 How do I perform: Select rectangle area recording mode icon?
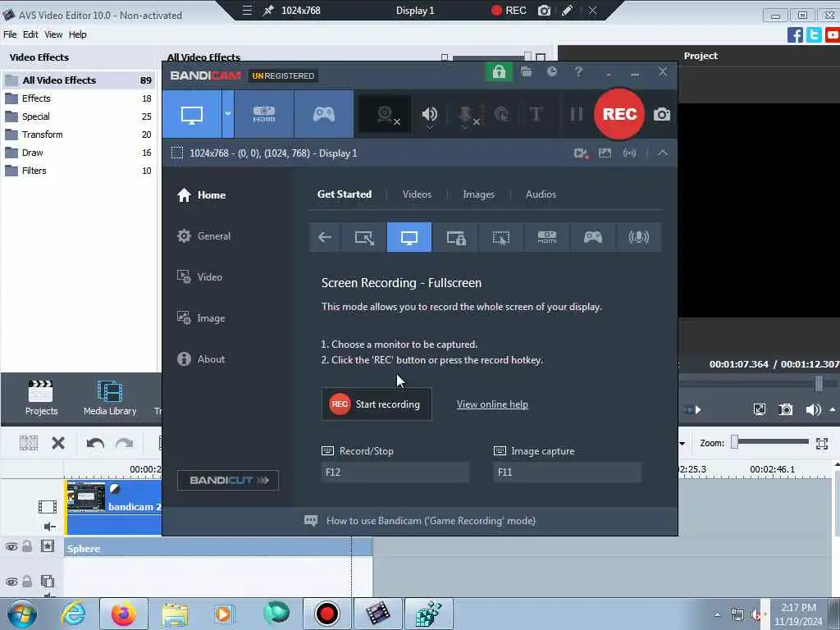[363, 237]
